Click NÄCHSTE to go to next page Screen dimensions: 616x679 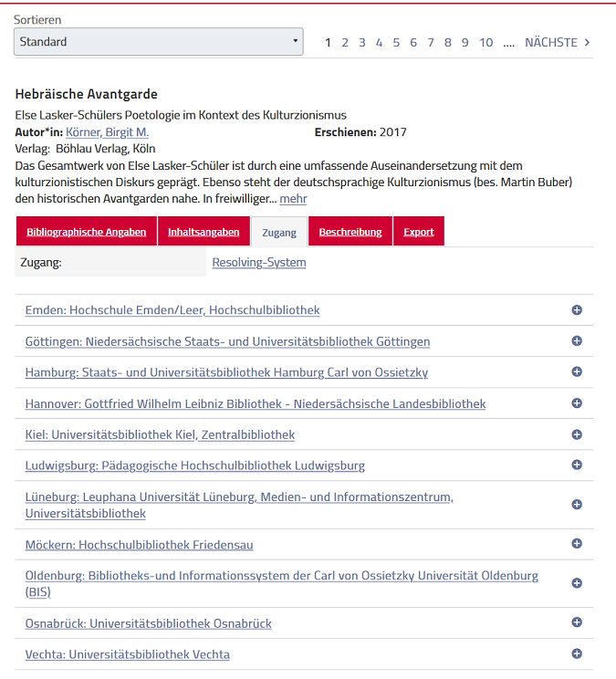pyautogui.click(x=557, y=43)
